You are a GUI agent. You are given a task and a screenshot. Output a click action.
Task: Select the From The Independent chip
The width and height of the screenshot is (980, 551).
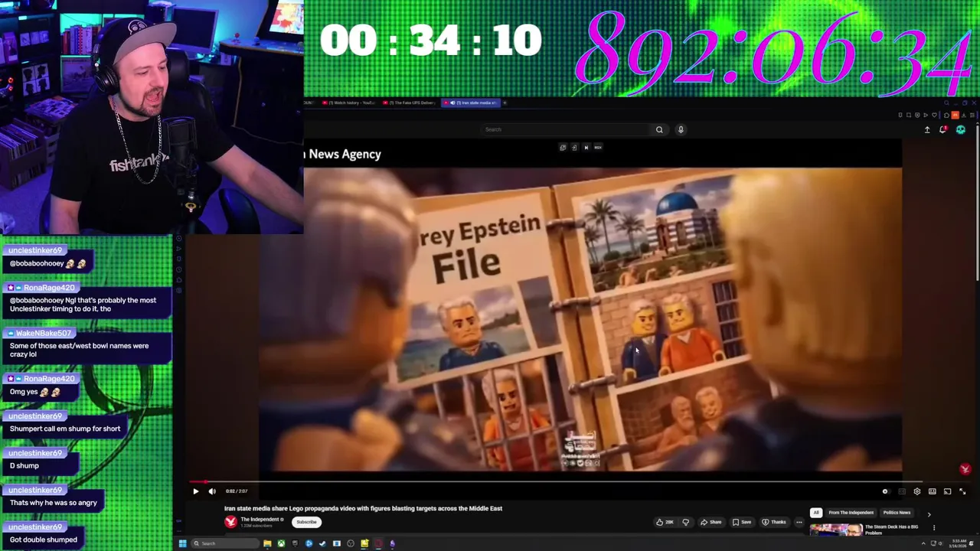tap(851, 513)
